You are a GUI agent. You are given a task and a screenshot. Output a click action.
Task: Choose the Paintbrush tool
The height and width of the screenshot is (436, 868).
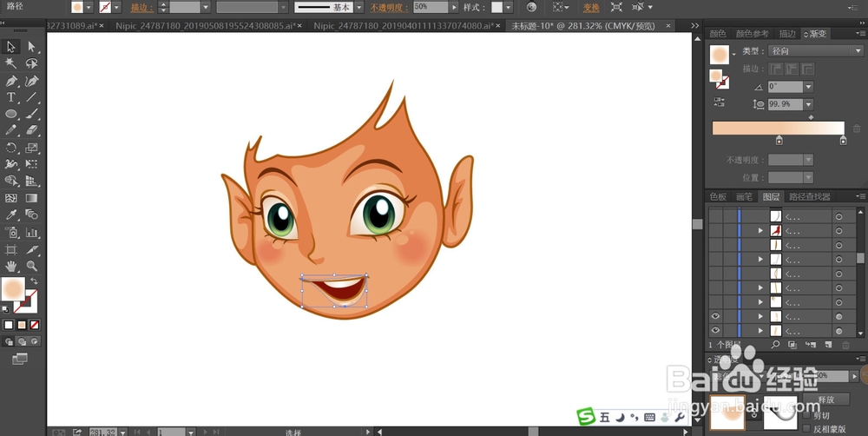tap(31, 114)
